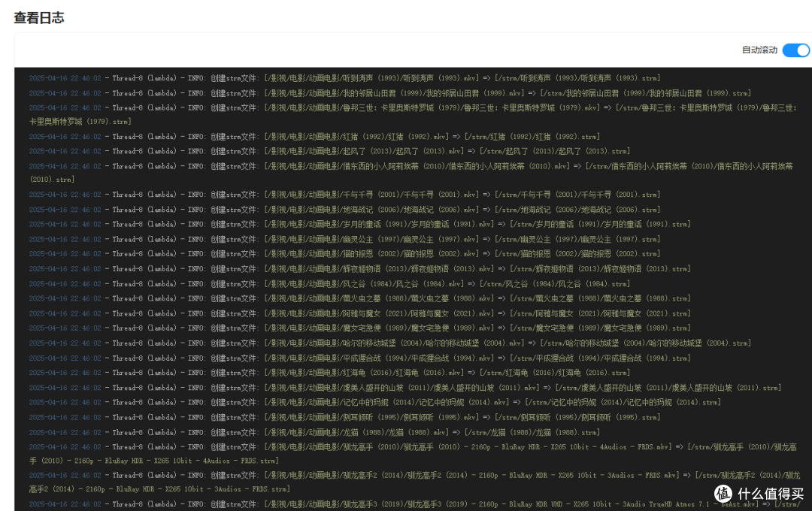Select log line for 鲁邦三世：卡里奥斯特罗城 (1979)
This screenshot has width=812, height=511.
413,114
